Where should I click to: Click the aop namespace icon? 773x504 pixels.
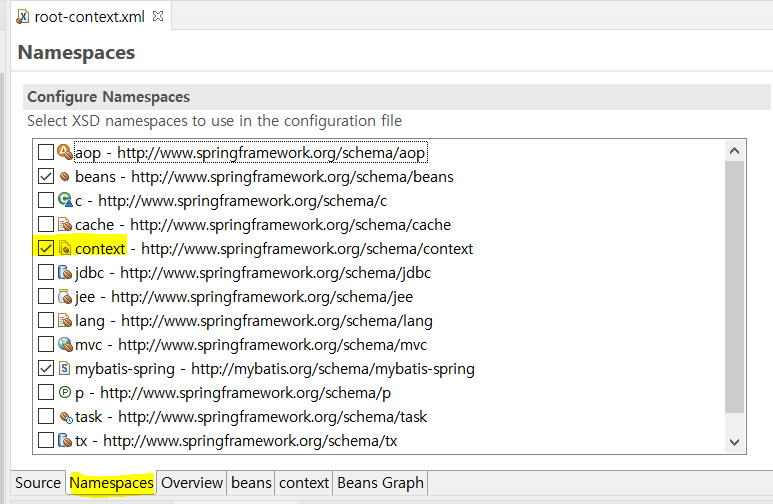pos(65,152)
